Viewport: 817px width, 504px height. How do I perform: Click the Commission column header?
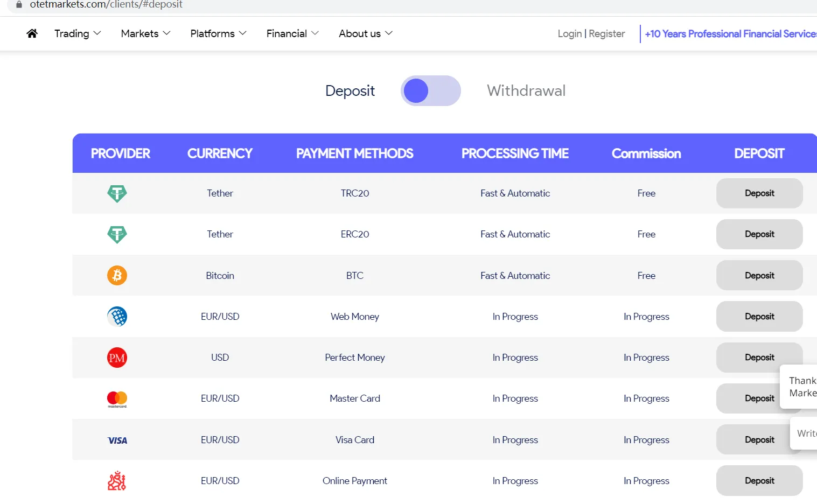coord(646,153)
